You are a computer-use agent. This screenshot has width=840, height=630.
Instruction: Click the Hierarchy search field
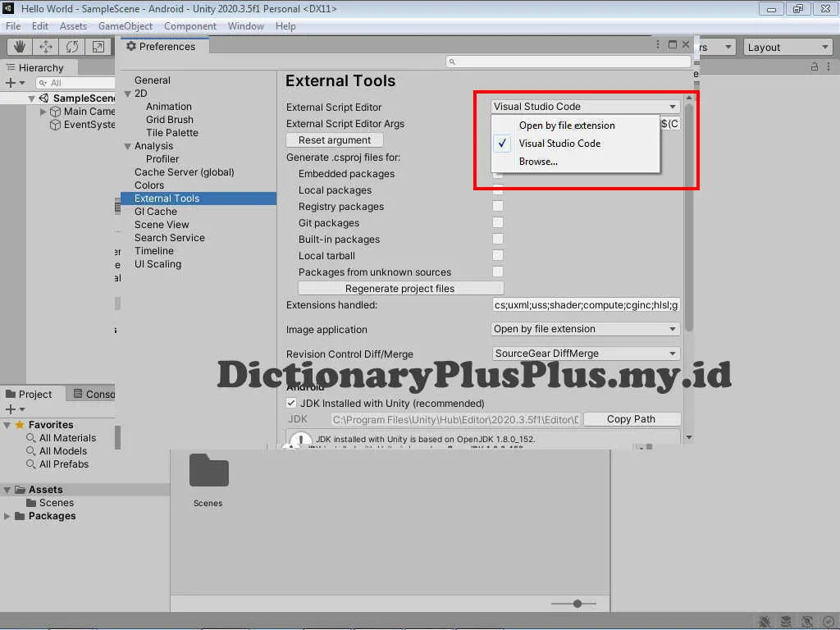(75, 83)
